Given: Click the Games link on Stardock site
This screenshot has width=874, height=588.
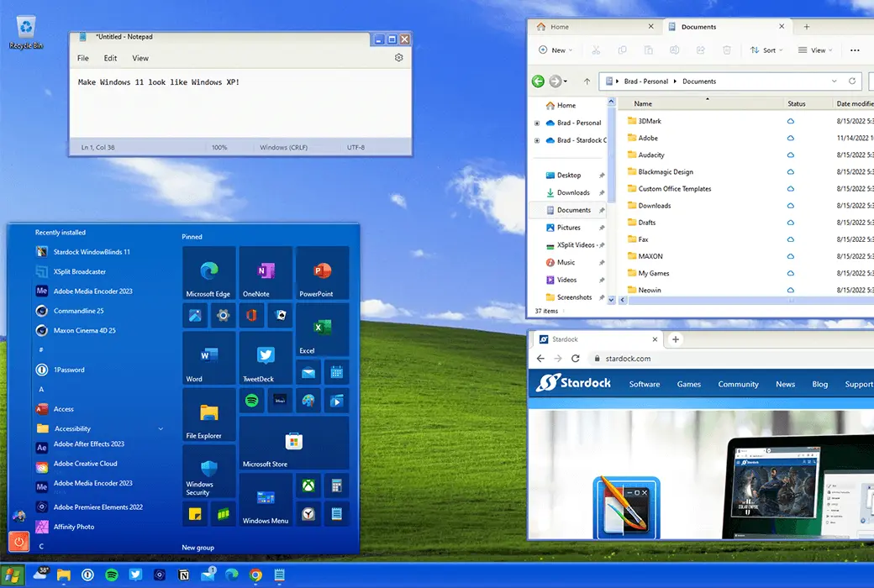Looking at the screenshot, I should pos(689,384).
